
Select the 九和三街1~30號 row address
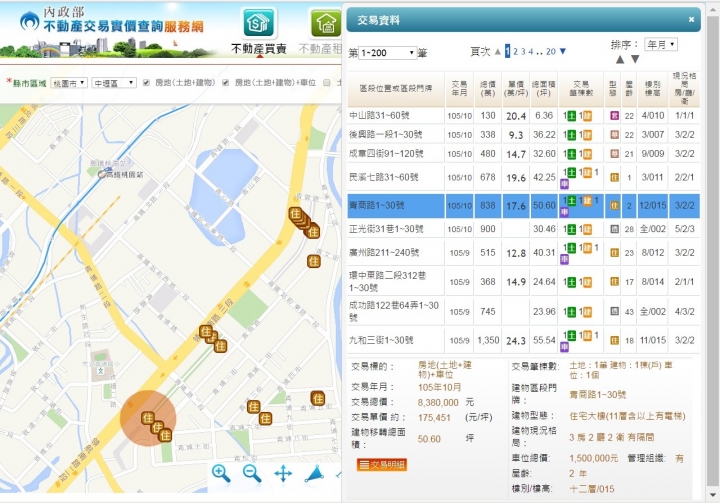(x=381, y=340)
